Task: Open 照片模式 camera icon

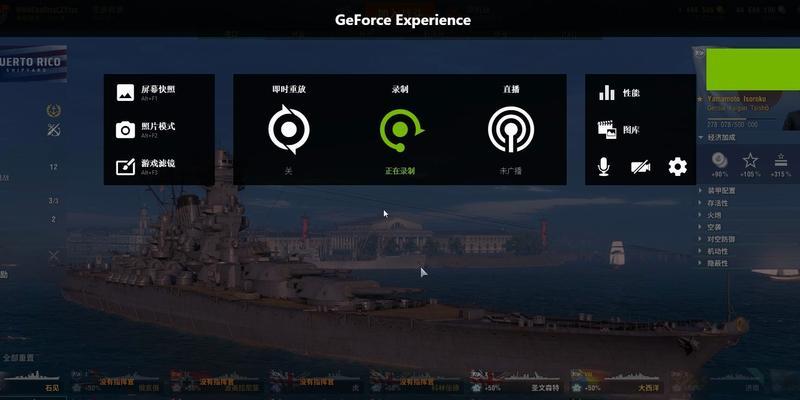Action: point(125,130)
